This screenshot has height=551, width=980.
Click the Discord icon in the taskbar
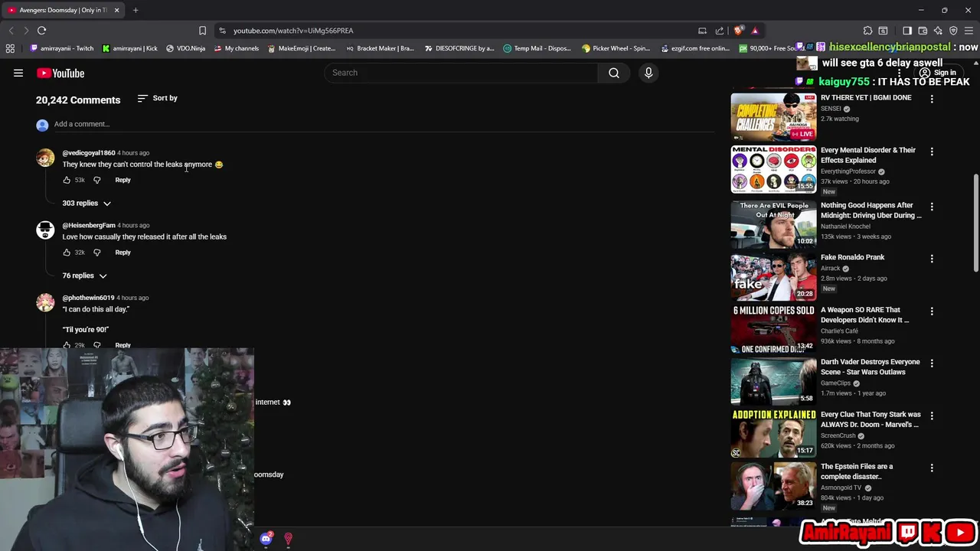coord(266,539)
